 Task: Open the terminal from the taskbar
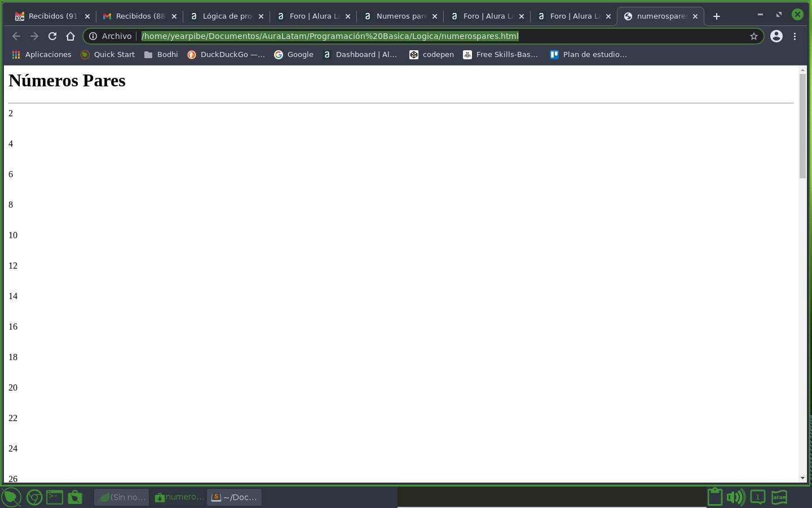click(55, 497)
